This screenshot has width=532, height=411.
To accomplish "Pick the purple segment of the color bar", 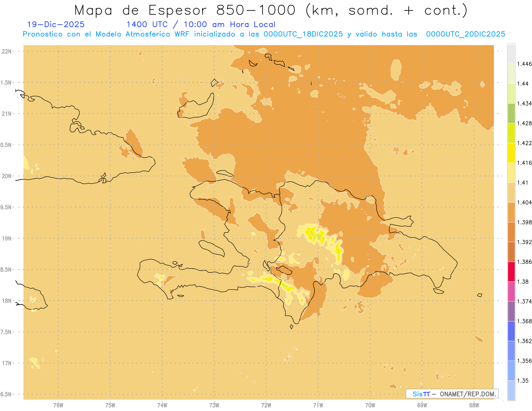I will (x=511, y=311).
